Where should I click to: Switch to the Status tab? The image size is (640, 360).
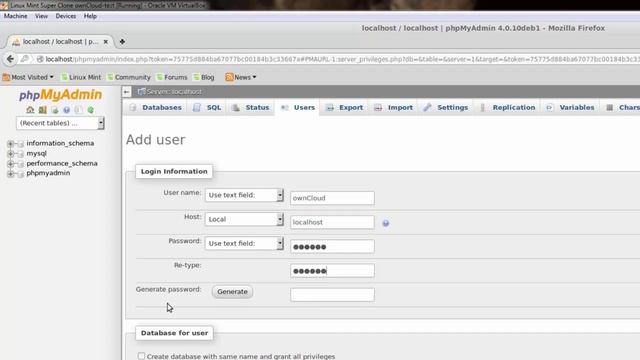[x=251, y=108]
